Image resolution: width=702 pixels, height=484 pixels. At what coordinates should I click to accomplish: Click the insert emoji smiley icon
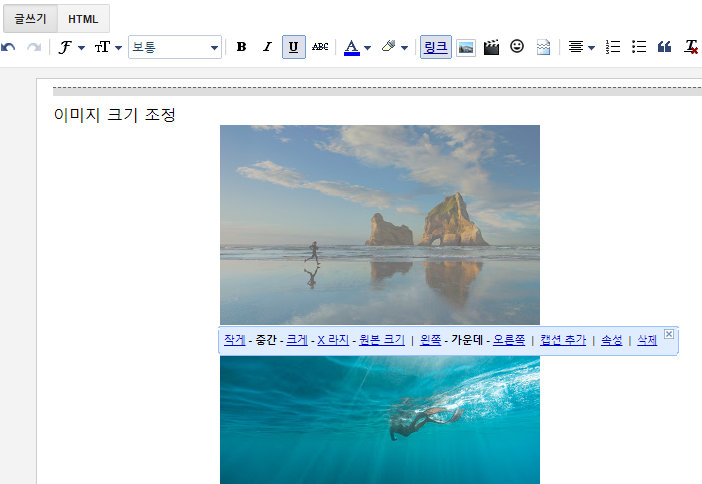(517, 46)
